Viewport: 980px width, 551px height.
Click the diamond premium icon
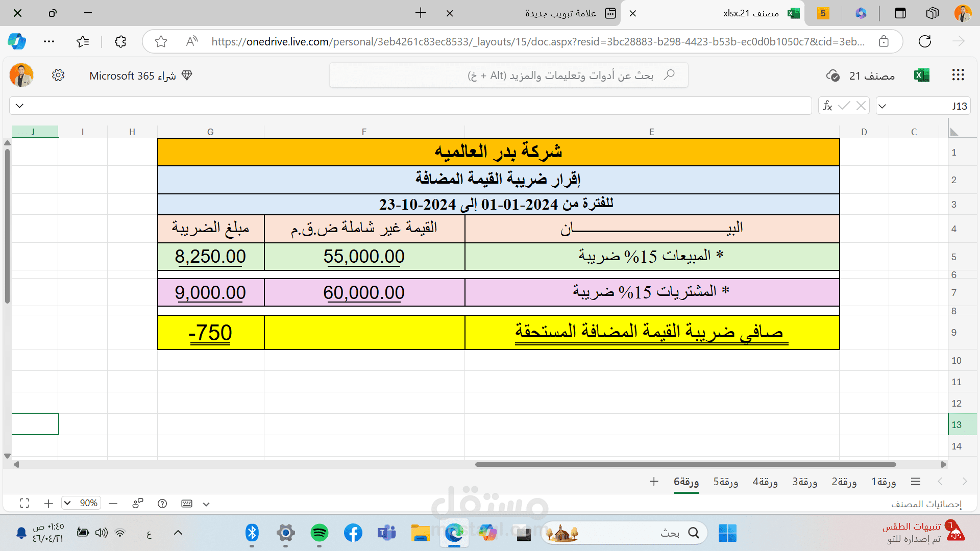[187, 76]
